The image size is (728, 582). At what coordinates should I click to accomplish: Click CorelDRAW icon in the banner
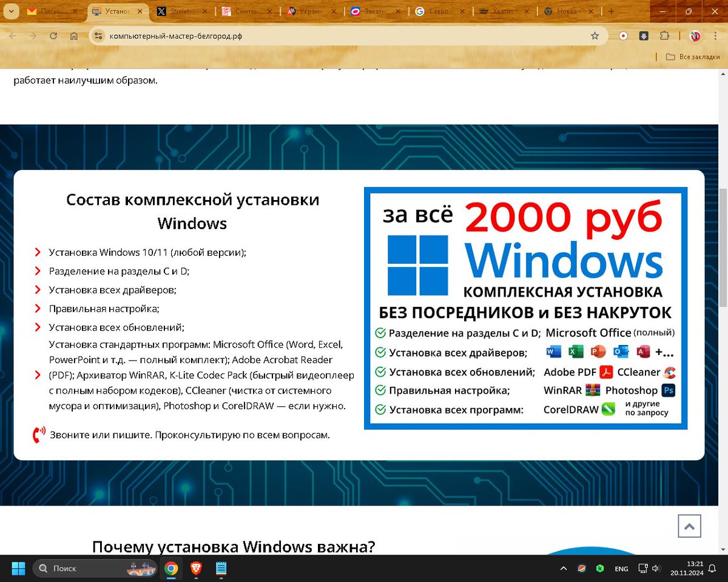click(608, 409)
